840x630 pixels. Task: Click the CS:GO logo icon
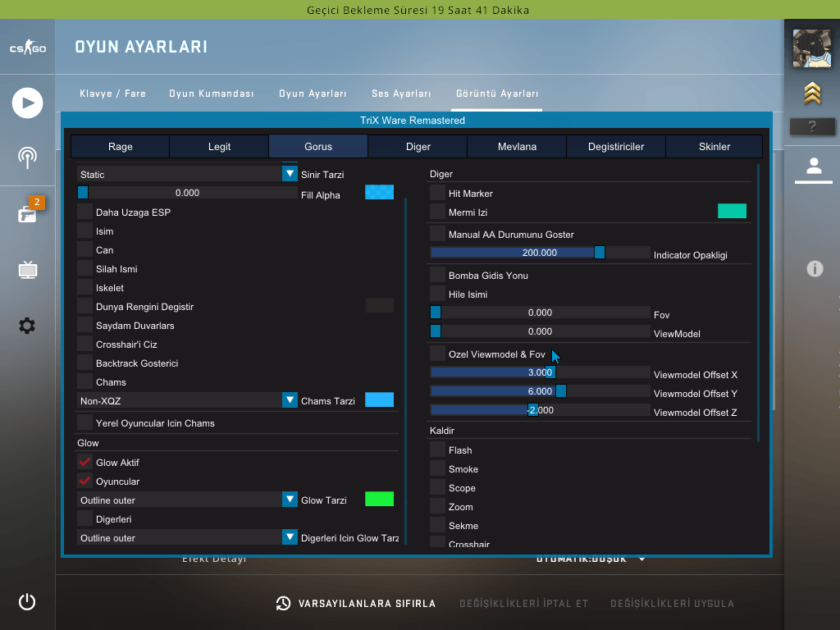[28, 48]
